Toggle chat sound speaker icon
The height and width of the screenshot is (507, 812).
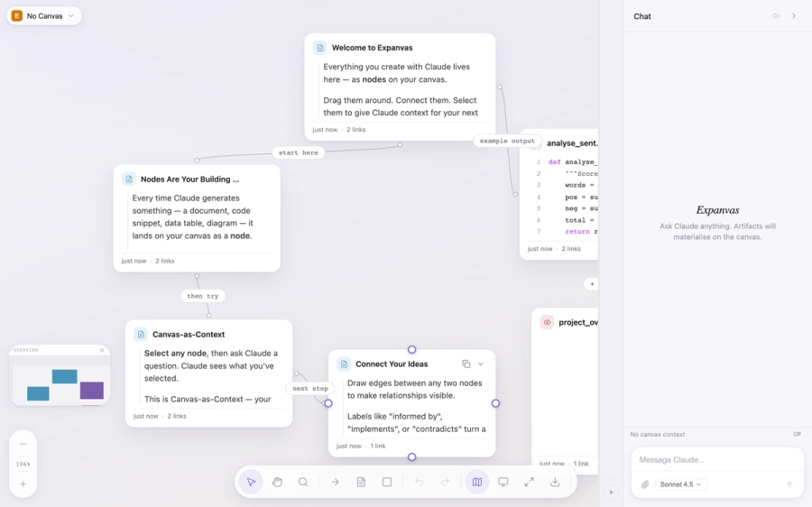[776, 16]
